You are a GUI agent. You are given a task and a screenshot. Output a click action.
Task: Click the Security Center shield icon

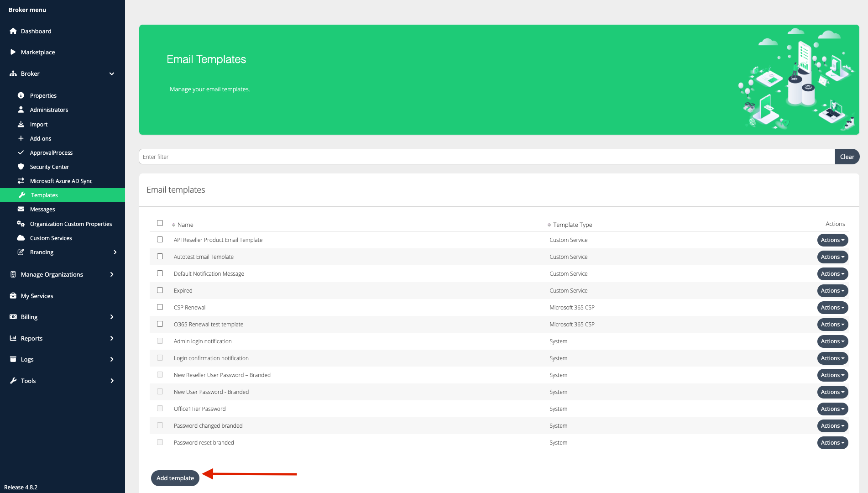tap(21, 167)
